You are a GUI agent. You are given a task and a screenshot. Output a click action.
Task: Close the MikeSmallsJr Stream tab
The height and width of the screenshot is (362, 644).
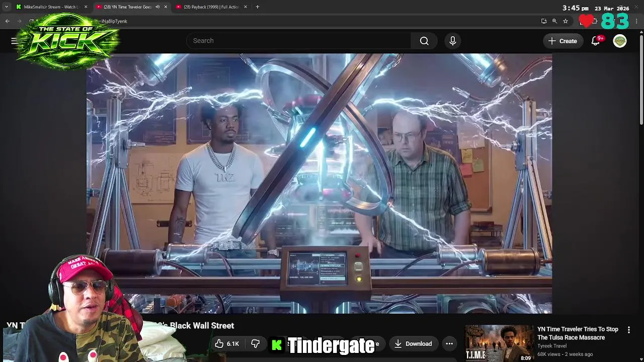tap(86, 7)
